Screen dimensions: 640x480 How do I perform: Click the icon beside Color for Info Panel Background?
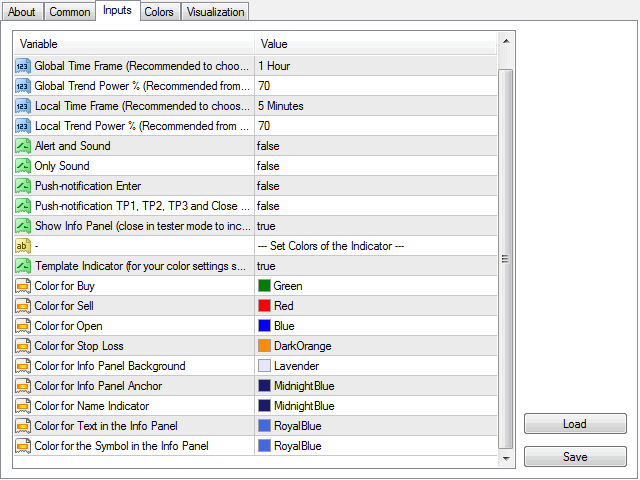[23, 366]
